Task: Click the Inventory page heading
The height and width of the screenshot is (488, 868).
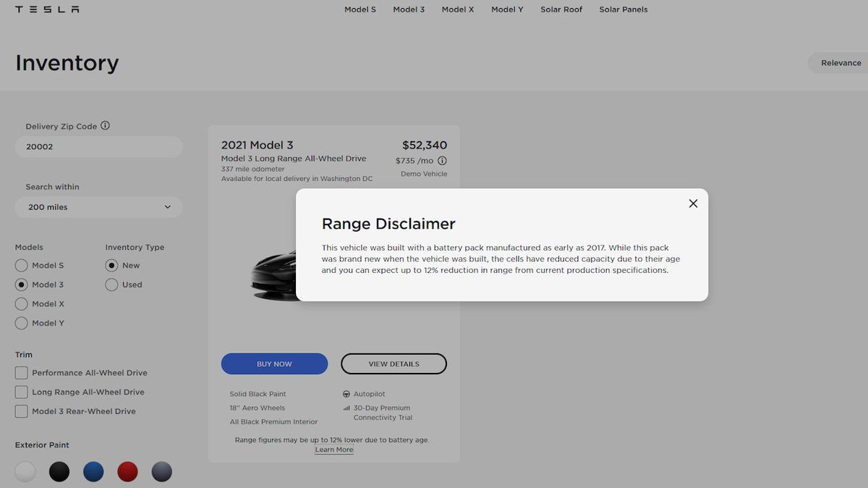Action: (67, 63)
